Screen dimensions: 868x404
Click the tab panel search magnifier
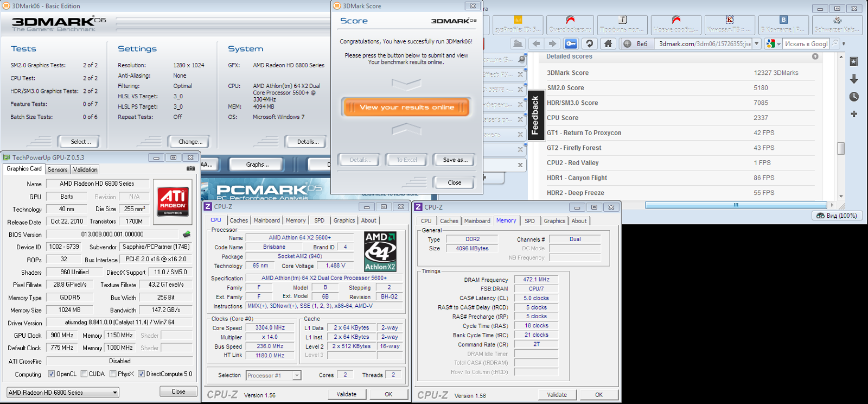[521, 59]
